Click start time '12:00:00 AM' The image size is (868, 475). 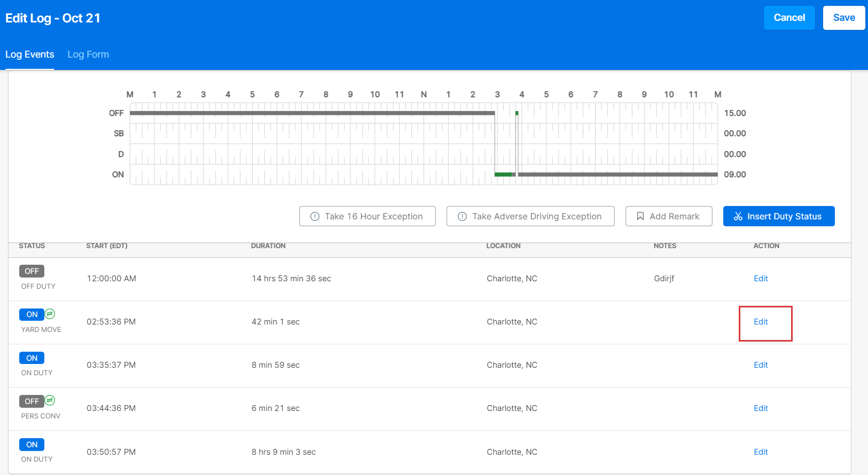[x=112, y=279]
